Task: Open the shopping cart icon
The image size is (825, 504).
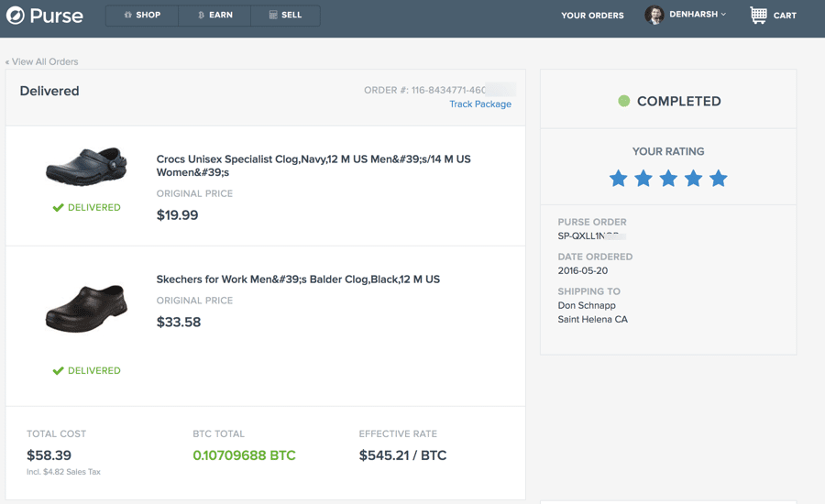Action: [758, 16]
